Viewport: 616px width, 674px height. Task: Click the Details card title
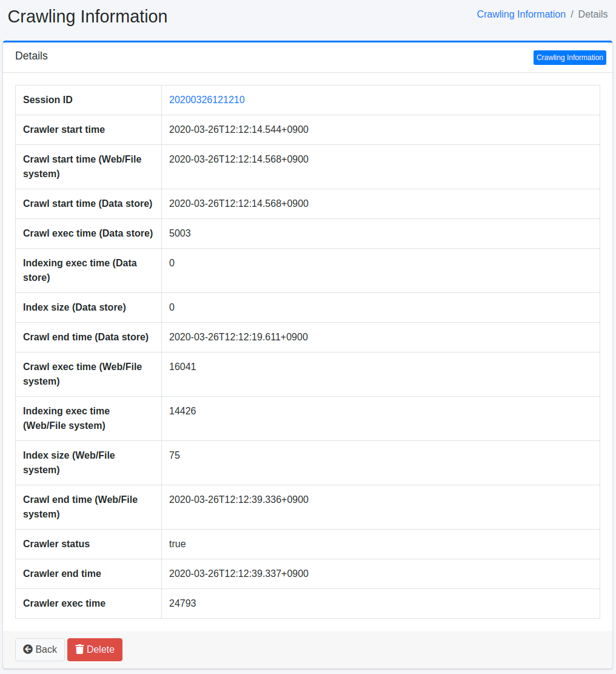(x=32, y=56)
